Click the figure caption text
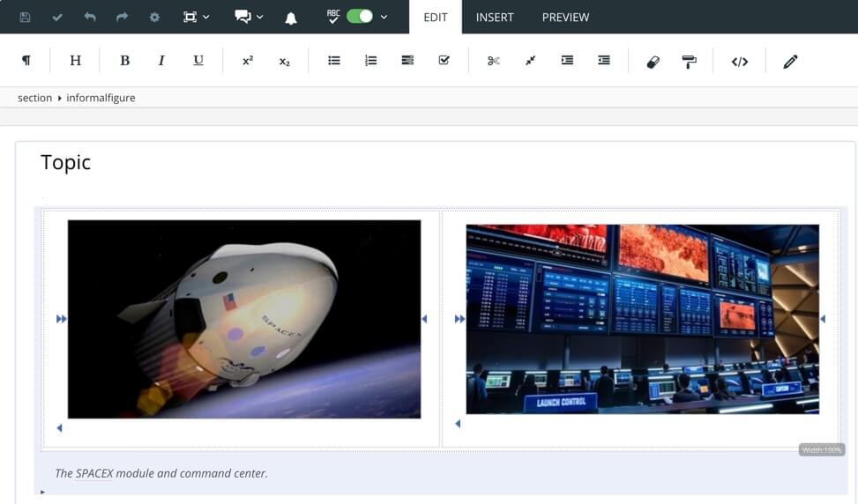Screen dimensions: 858x504 161,473
